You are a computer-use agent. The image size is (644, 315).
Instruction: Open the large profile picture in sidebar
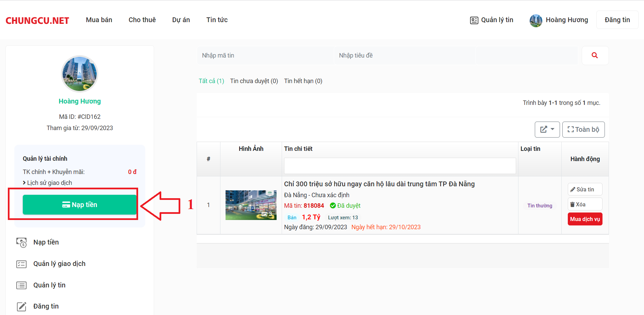pos(80,74)
